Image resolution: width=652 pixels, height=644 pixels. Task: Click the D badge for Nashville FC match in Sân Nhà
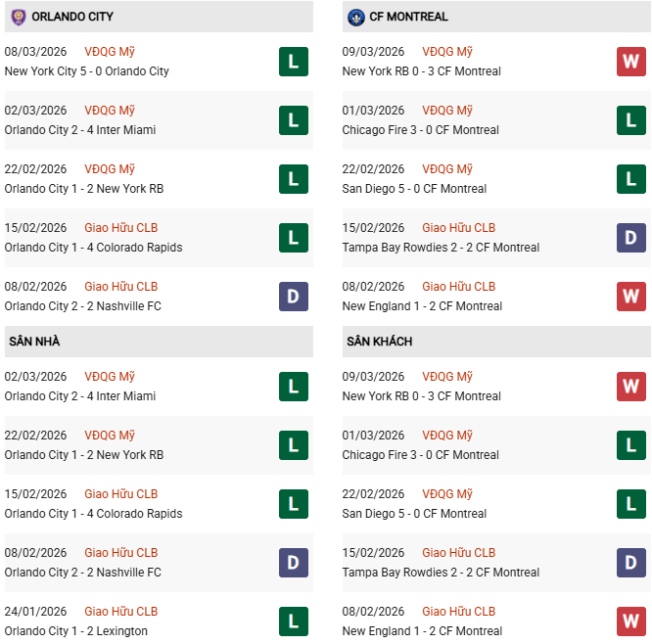point(293,563)
